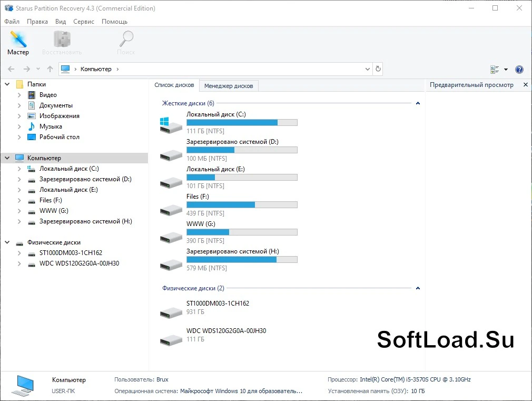Open the Файл menu
Screen dimensions: 532x401
tap(12, 22)
